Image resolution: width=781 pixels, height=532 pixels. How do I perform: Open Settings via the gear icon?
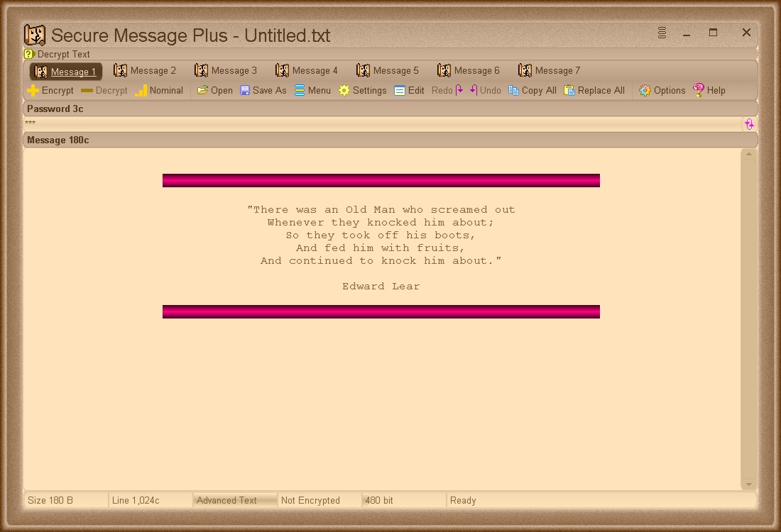pos(344,91)
